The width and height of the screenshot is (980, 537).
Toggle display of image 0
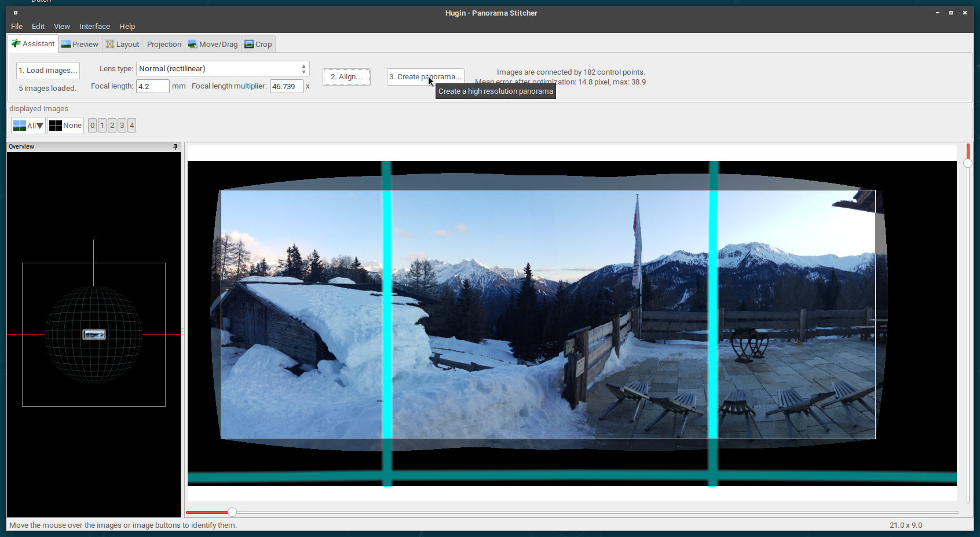93,126
